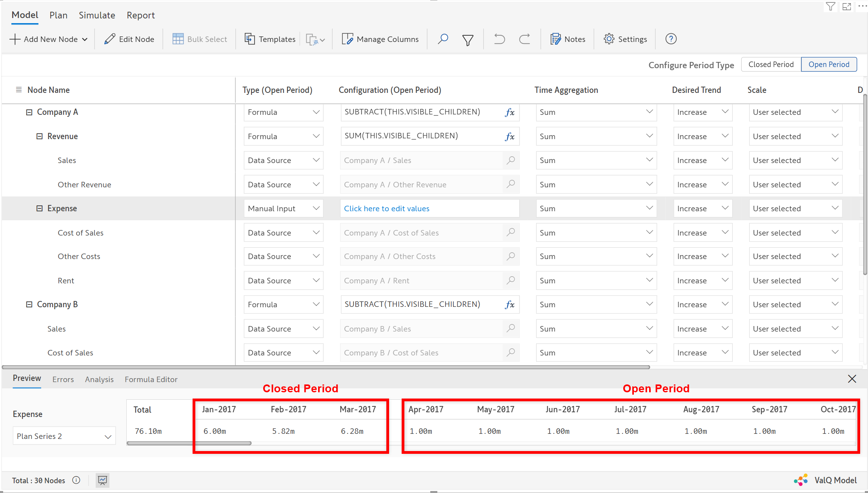Switch to the Simulate tab

click(97, 15)
